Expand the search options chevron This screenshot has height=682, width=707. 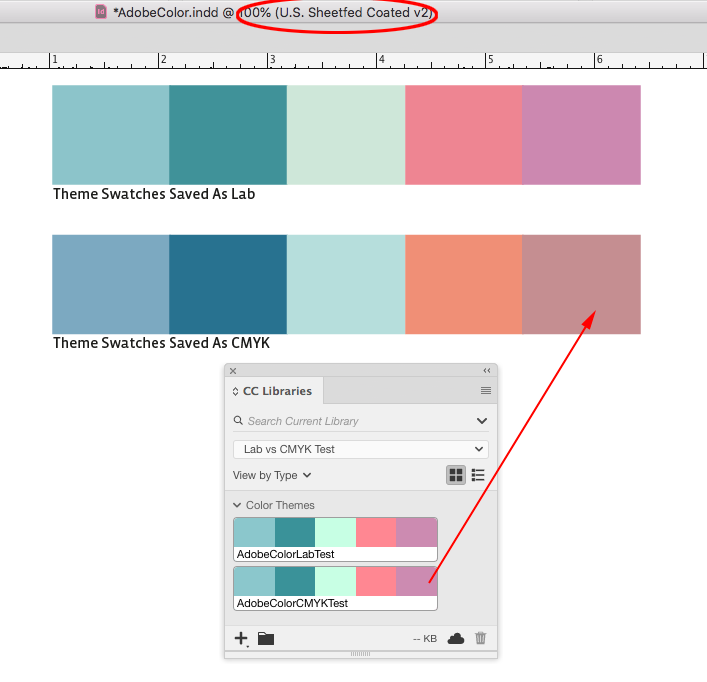(482, 421)
